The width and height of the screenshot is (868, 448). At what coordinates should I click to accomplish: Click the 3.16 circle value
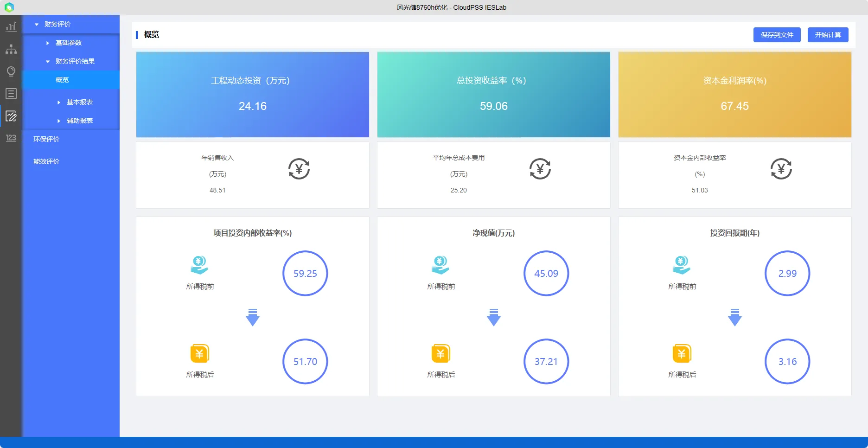click(787, 362)
